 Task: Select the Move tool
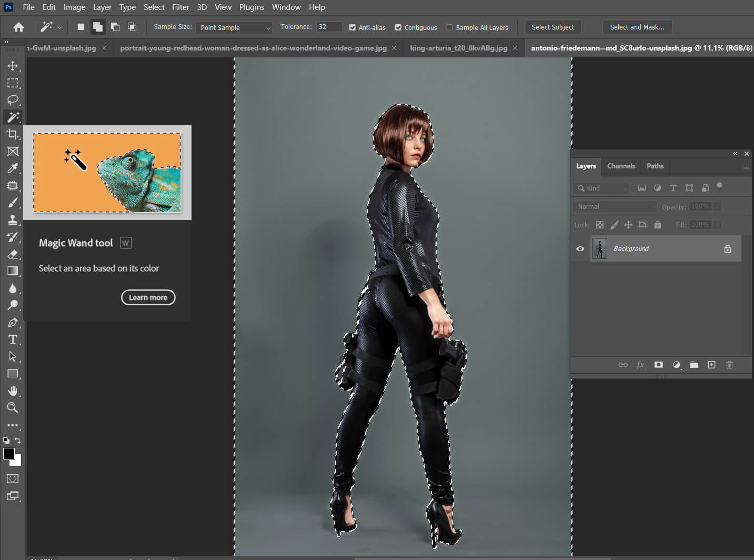(x=13, y=66)
